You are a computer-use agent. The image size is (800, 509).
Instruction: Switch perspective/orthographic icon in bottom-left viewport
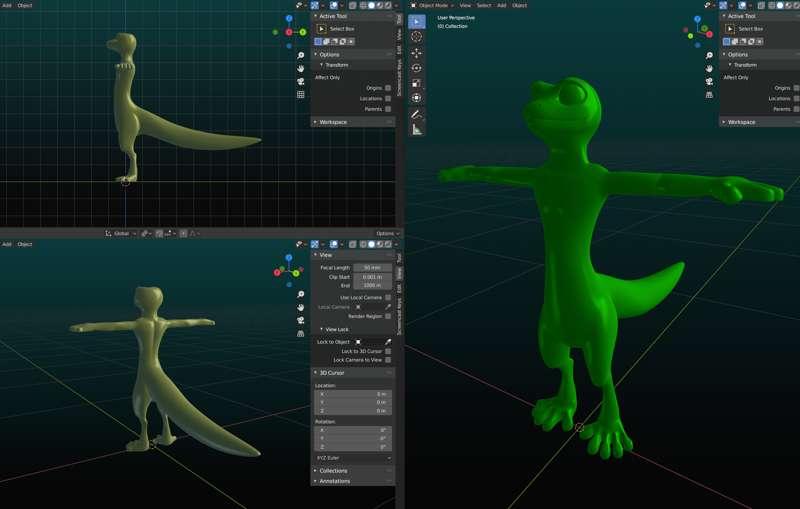301,334
